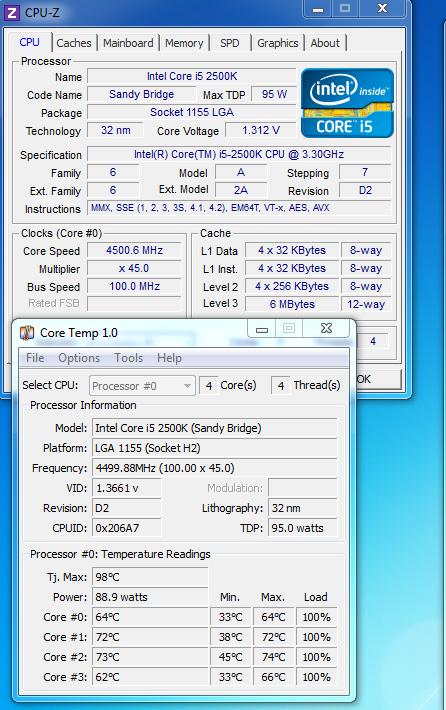Viewport: 446px width, 710px height.
Task: Click the Core #2 minimum temperature 45°C
Action: point(231,657)
